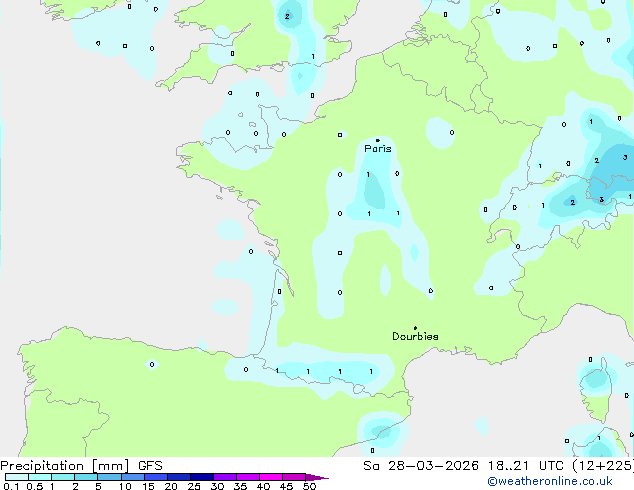The height and width of the screenshot is (490, 634).
Task: Click the forecast date 'Sa 28-03-2026 18..21 UTC'
Action: click(465, 466)
